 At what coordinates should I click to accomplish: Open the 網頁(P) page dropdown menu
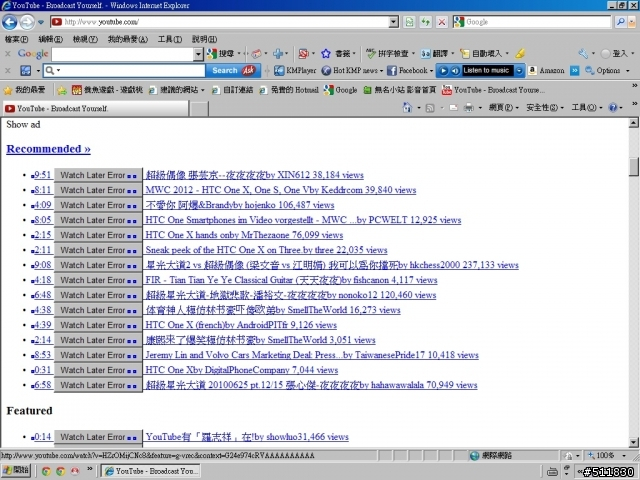pyautogui.click(x=503, y=108)
